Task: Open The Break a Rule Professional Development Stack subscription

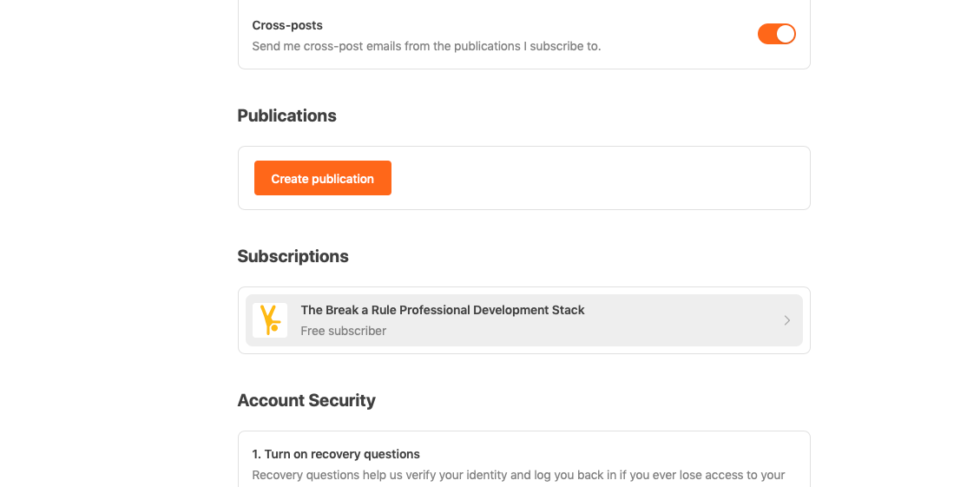Action: click(523, 320)
